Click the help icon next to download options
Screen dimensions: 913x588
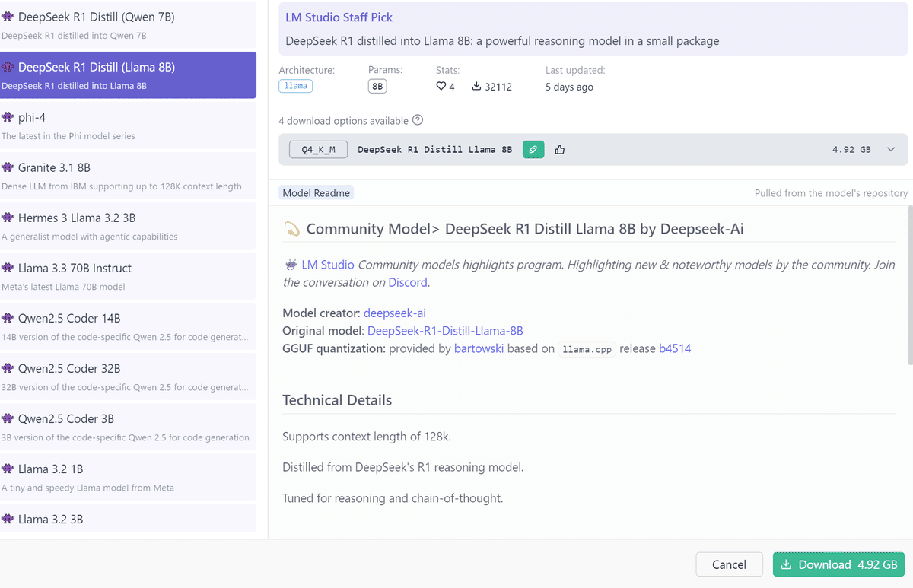coord(418,120)
